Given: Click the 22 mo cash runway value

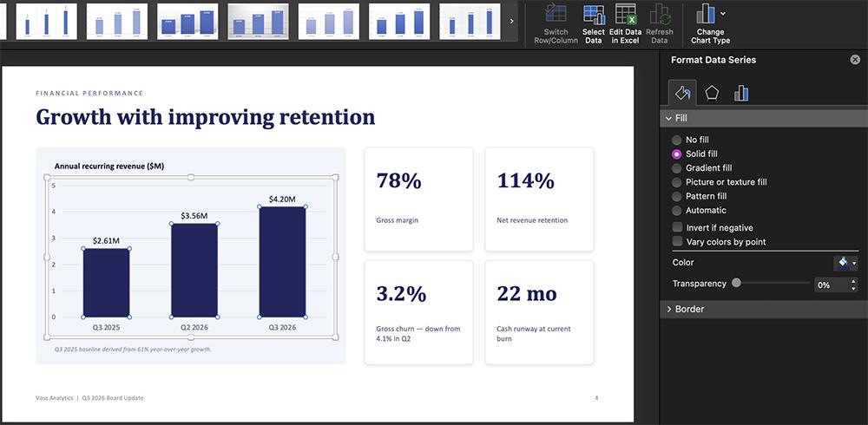Looking at the screenshot, I should [527, 294].
